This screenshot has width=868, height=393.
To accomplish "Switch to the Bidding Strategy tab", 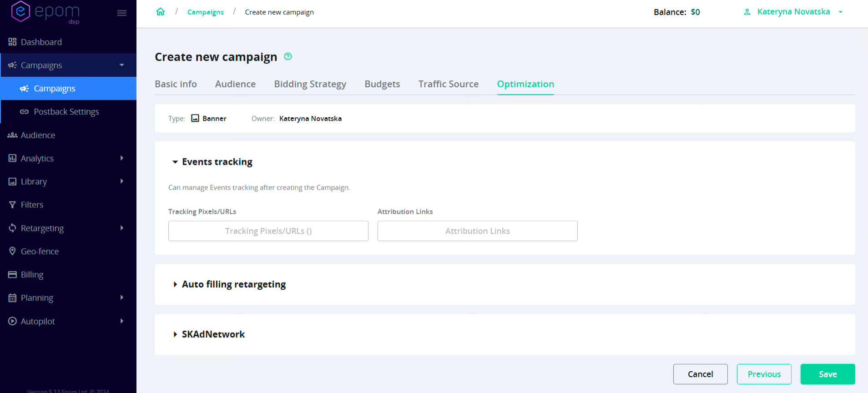I will [x=310, y=84].
